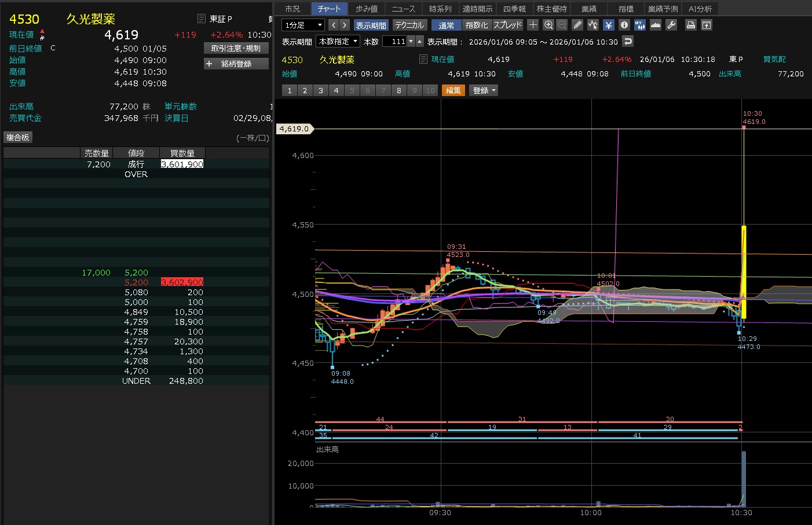The width and height of the screenshot is (812, 525).
Task: Open the 本数指定 display period dropdown
Action: 338,41
